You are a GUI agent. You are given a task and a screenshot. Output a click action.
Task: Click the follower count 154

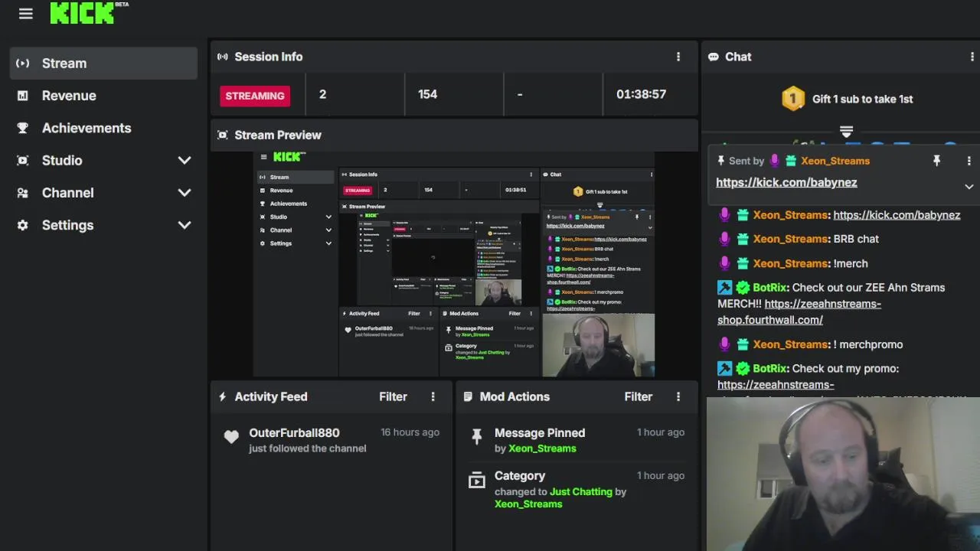tap(427, 94)
